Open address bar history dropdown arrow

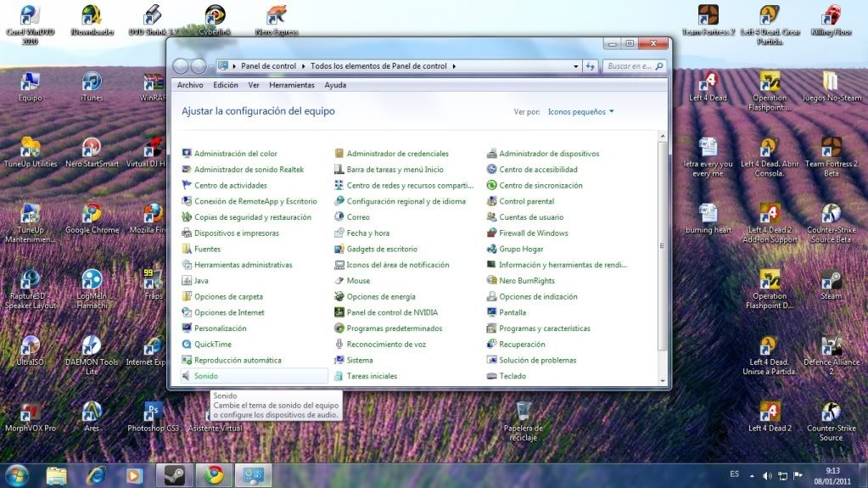576,66
